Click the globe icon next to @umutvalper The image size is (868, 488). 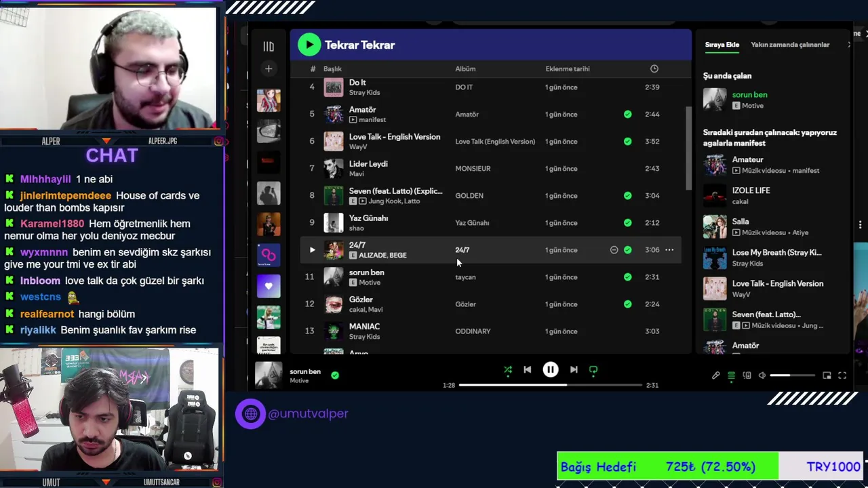tap(250, 413)
